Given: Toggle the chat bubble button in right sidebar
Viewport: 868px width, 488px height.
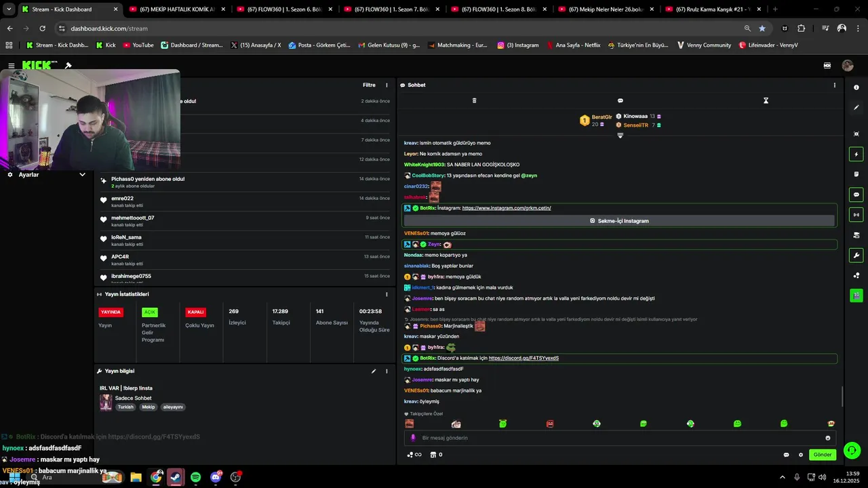Looking at the screenshot, I should click(x=856, y=195).
